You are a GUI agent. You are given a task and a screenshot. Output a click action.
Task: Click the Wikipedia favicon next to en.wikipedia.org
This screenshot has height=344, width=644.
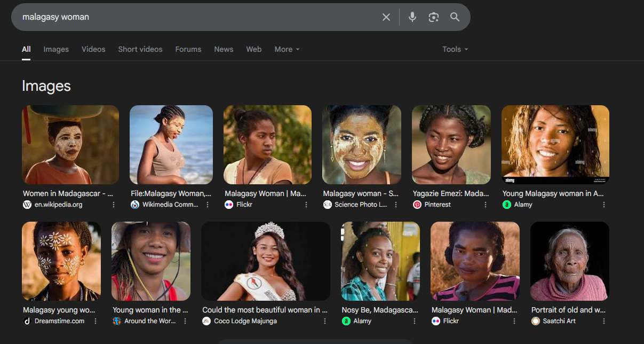click(x=27, y=205)
